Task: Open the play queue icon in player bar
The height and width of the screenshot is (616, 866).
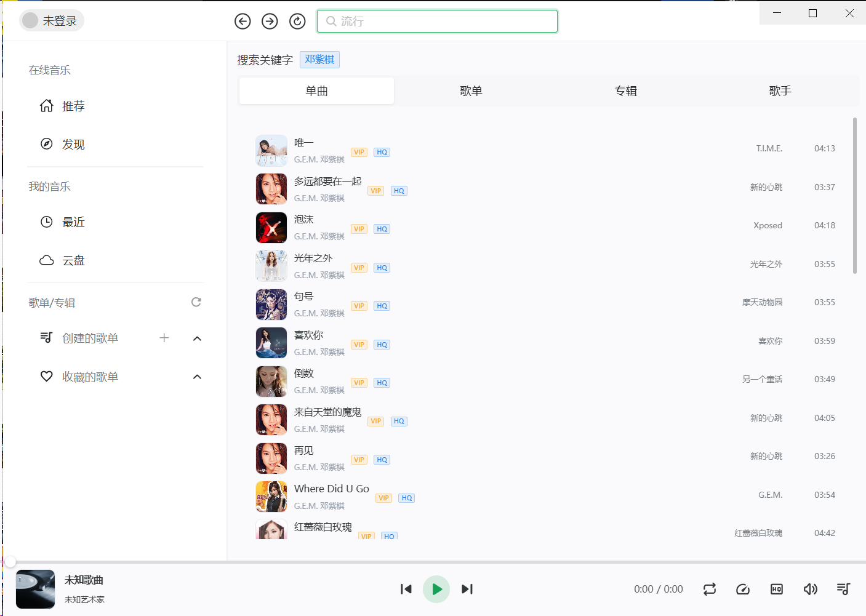Action: point(843,589)
